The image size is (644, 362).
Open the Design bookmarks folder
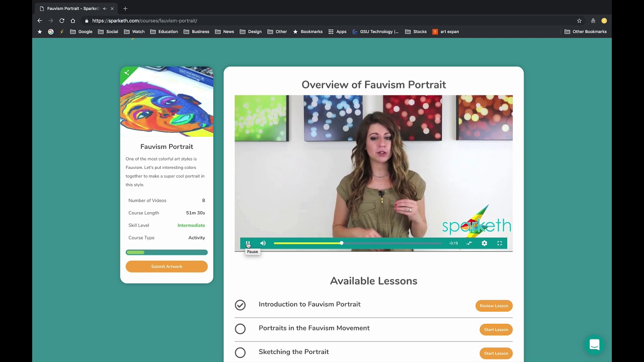tap(251, 32)
